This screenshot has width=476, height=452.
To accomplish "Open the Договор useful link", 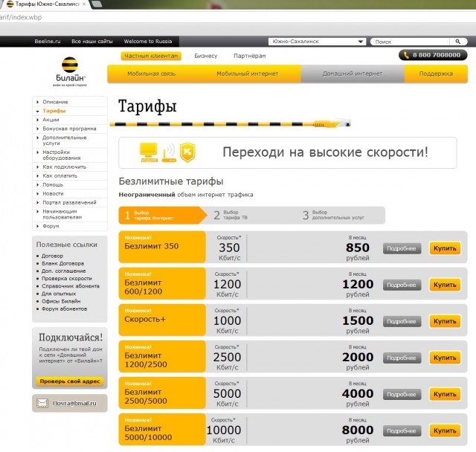I will [52, 256].
